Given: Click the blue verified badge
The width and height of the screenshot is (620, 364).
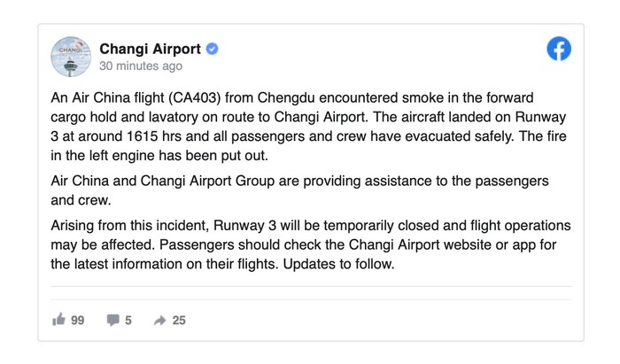Looking at the screenshot, I should (x=213, y=48).
